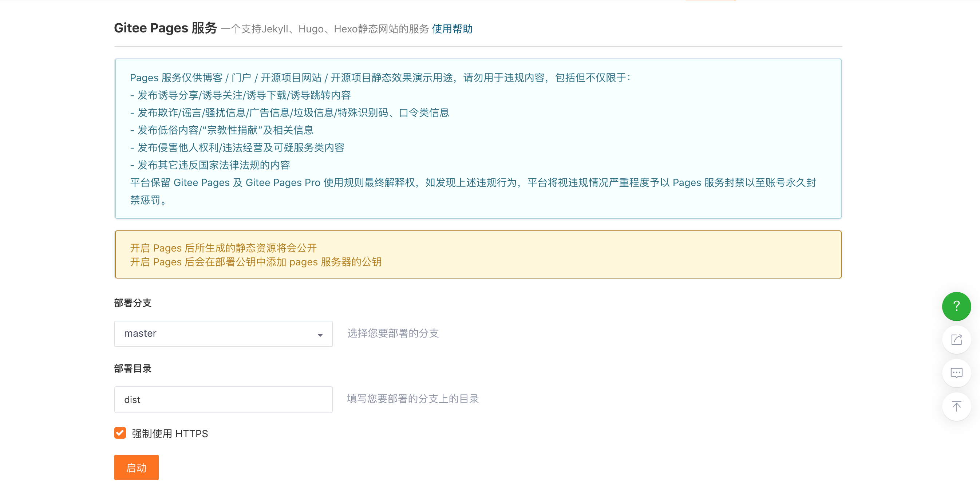
Task: Click the back-to-top arrow icon
Action: (956, 406)
